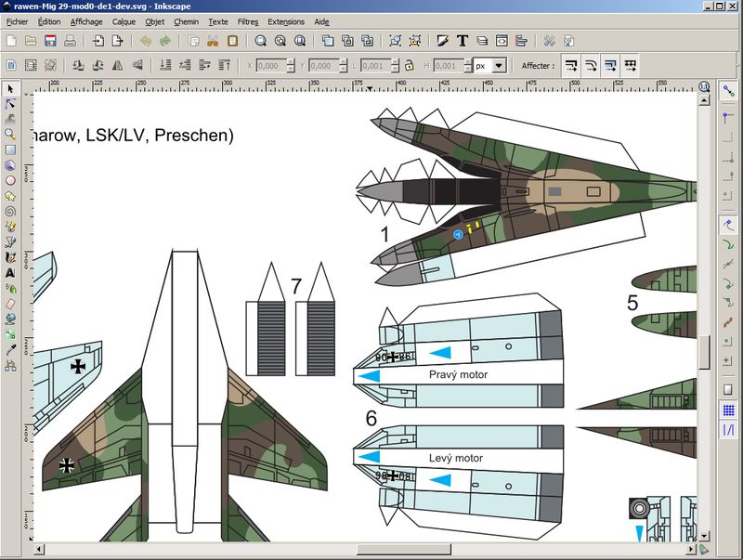Open the Chemin menu
The width and height of the screenshot is (743, 560).
(186, 21)
